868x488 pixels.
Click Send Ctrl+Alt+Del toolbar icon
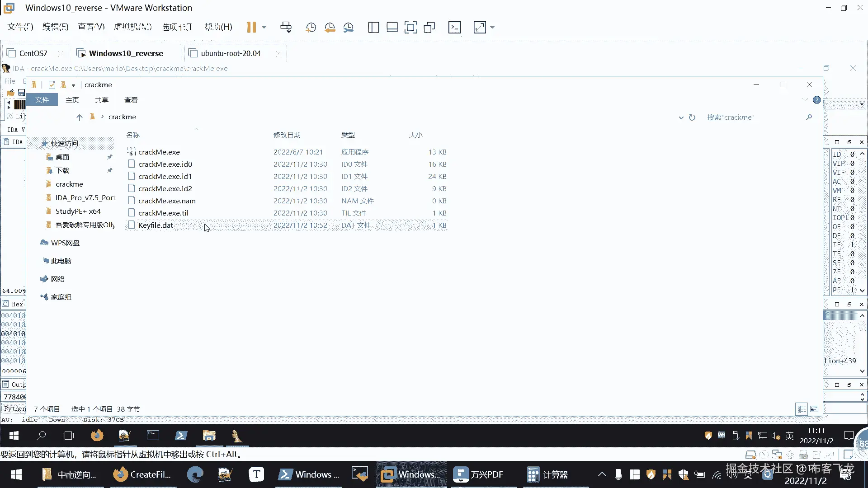pos(286,27)
